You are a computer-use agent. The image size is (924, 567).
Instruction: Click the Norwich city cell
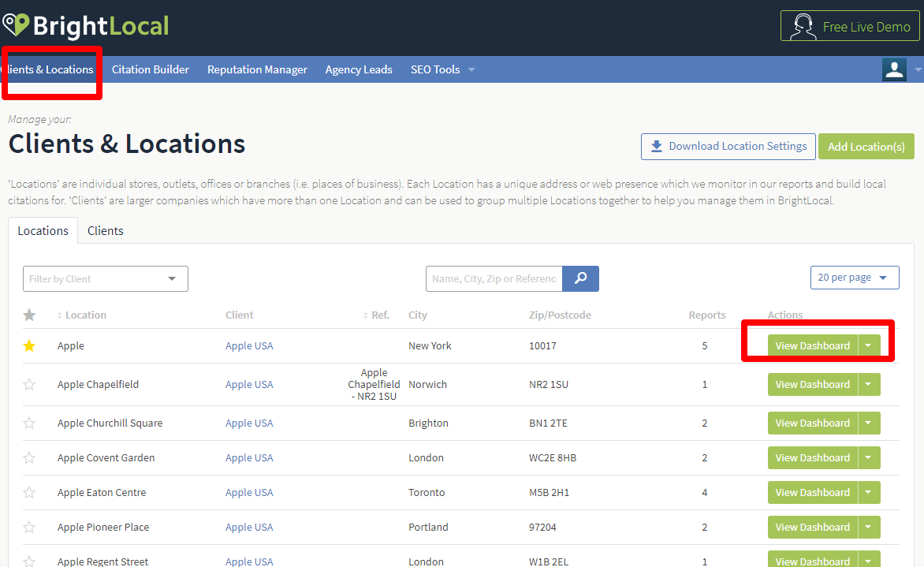pyautogui.click(x=428, y=384)
